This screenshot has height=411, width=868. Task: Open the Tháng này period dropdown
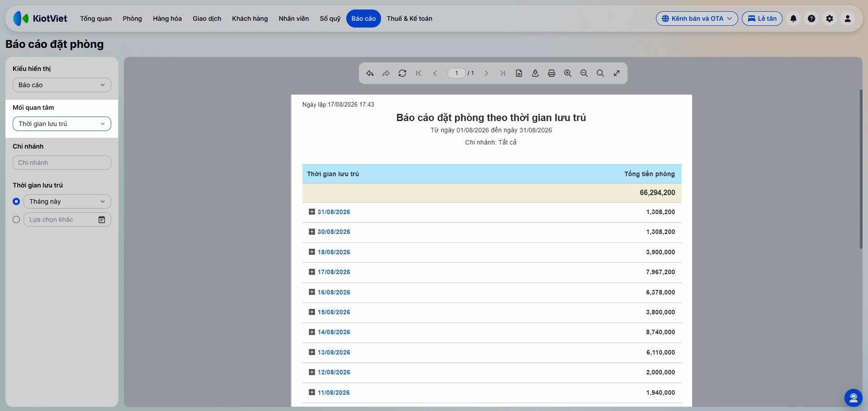coord(67,201)
